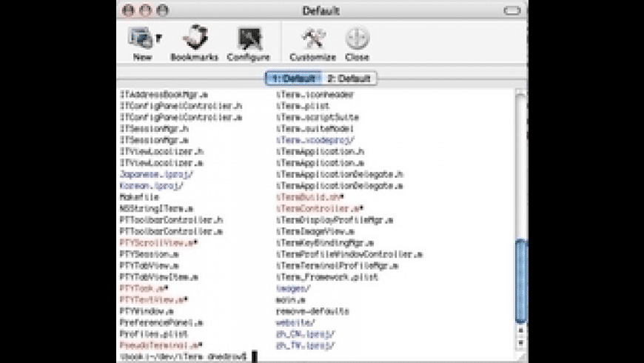This screenshot has height=363, width=644.
Task: Click the NSStringITerm.m entry
Action: click(x=156, y=209)
